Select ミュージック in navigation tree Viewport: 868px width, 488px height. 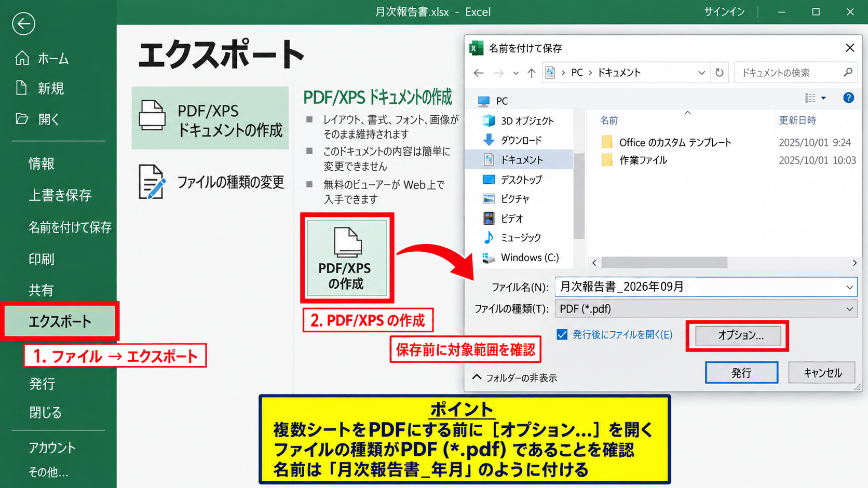[512, 238]
